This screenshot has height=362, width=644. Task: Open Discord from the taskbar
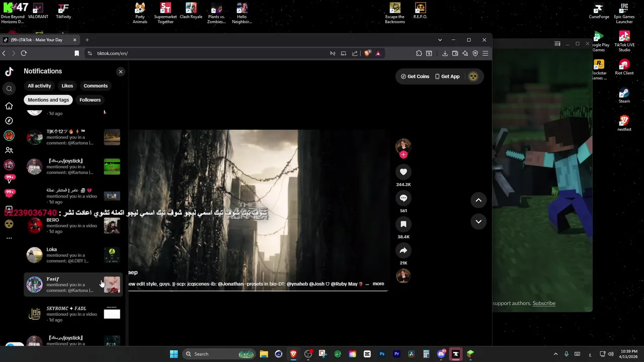pos(441,354)
